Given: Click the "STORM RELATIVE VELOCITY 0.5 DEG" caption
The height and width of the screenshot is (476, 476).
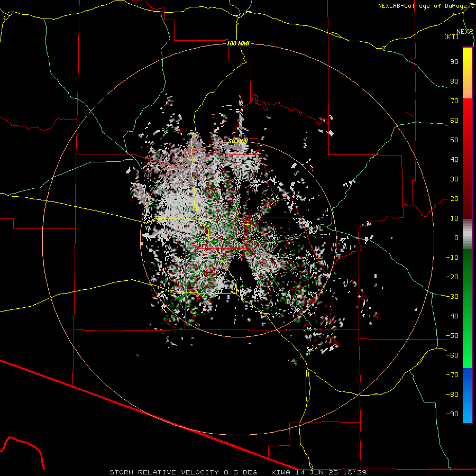Looking at the screenshot, I should point(183,472).
